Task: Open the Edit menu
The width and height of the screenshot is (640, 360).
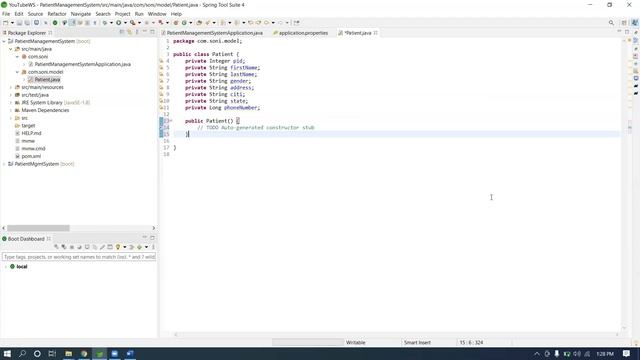Action: [19, 14]
